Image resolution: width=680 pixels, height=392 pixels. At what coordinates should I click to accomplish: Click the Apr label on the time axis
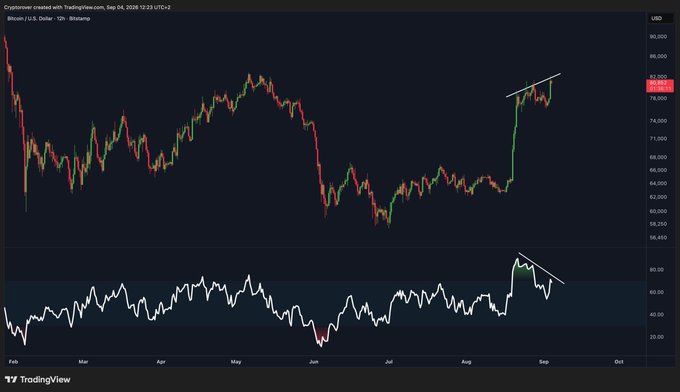[161, 362]
